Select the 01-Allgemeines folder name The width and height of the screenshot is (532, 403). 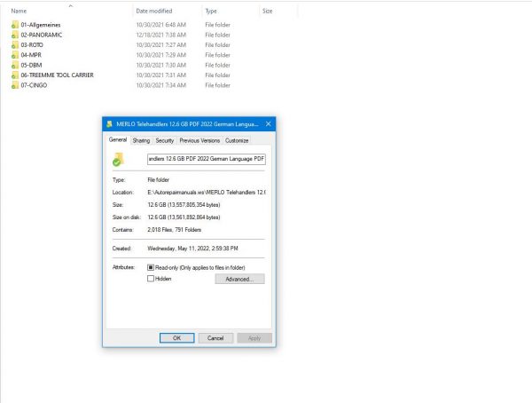coord(41,25)
